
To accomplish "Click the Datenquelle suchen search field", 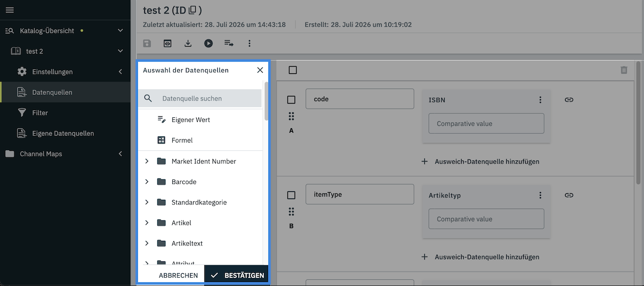I will coord(200,98).
